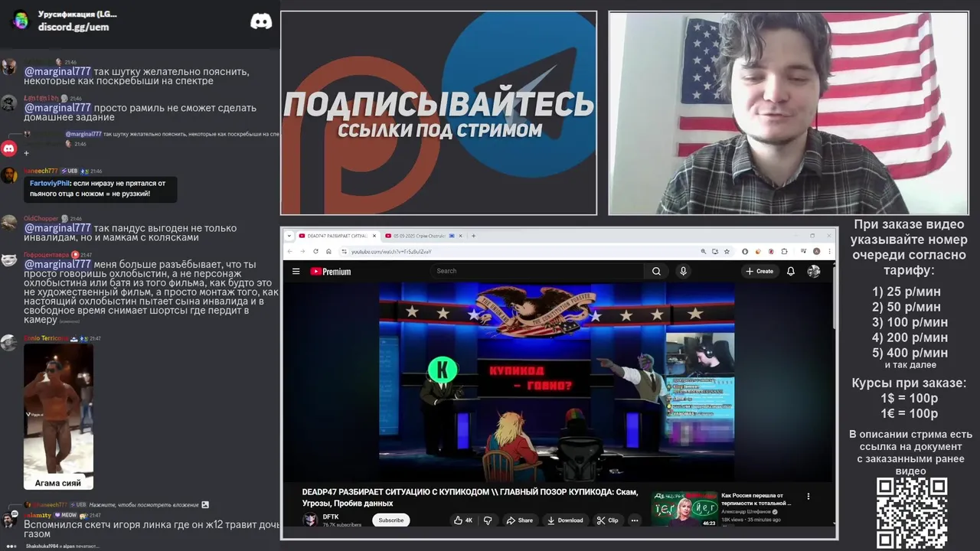Open YouTube notifications bell
The height and width of the screenshot is (551, 980).
pyautogui.click(x=791, y=271)
